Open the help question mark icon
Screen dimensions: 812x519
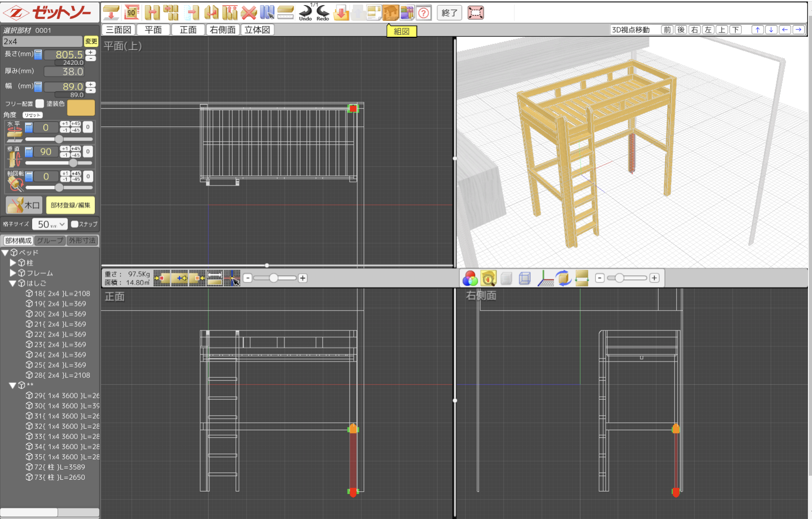tap(424, 13)
